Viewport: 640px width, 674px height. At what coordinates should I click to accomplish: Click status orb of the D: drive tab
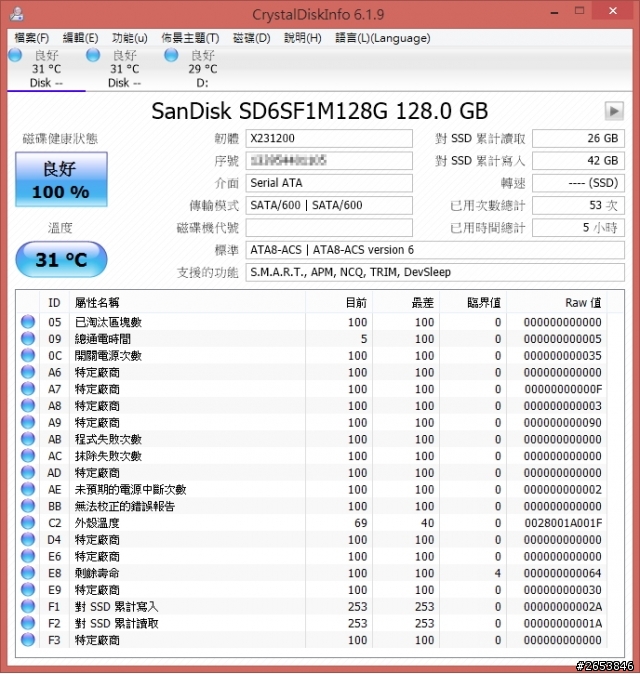(171, 55)
